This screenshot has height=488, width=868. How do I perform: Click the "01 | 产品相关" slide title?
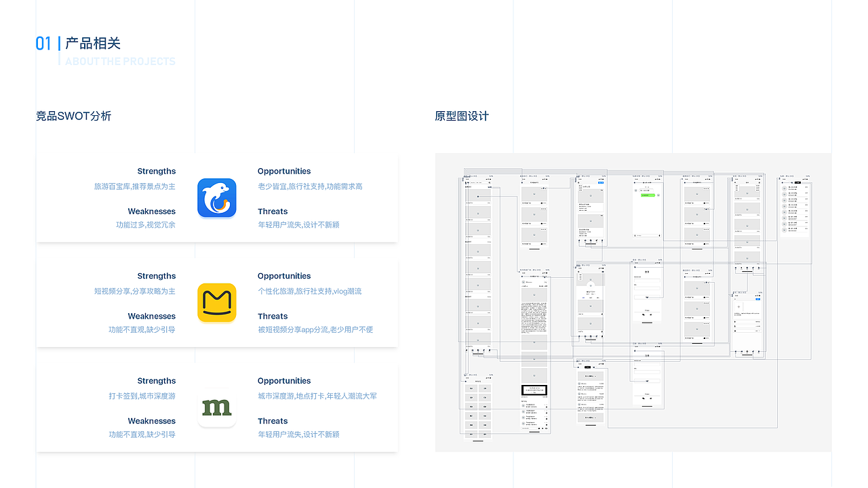point(79,43)
